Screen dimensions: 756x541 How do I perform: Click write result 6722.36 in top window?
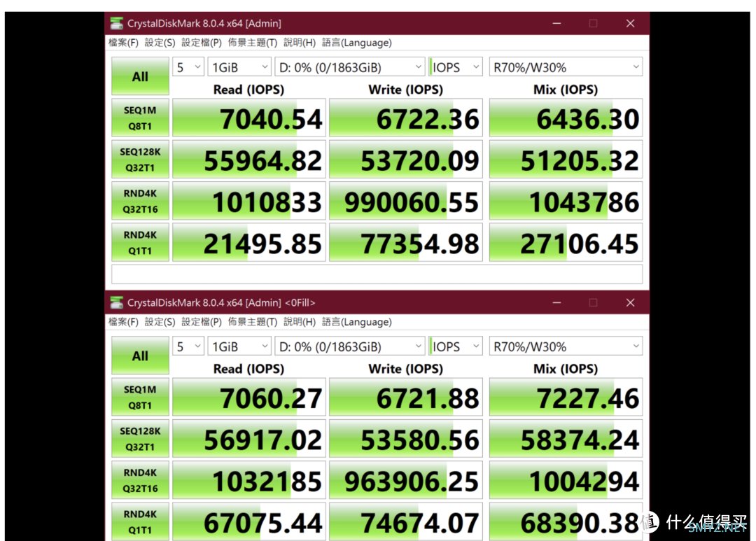pyautogui.click(x=406, y=118)
